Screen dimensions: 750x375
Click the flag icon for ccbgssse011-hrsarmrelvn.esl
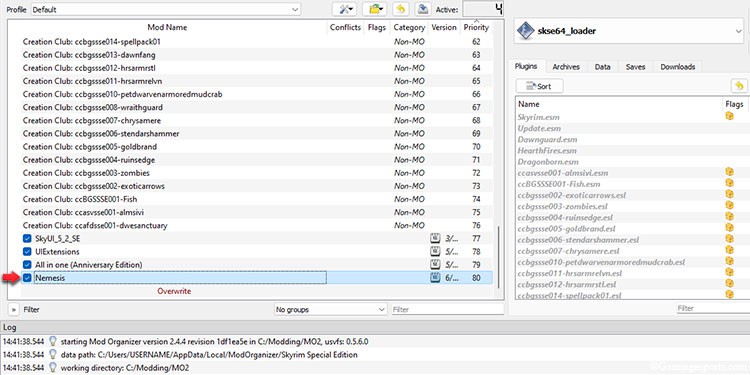coord(729,272)
